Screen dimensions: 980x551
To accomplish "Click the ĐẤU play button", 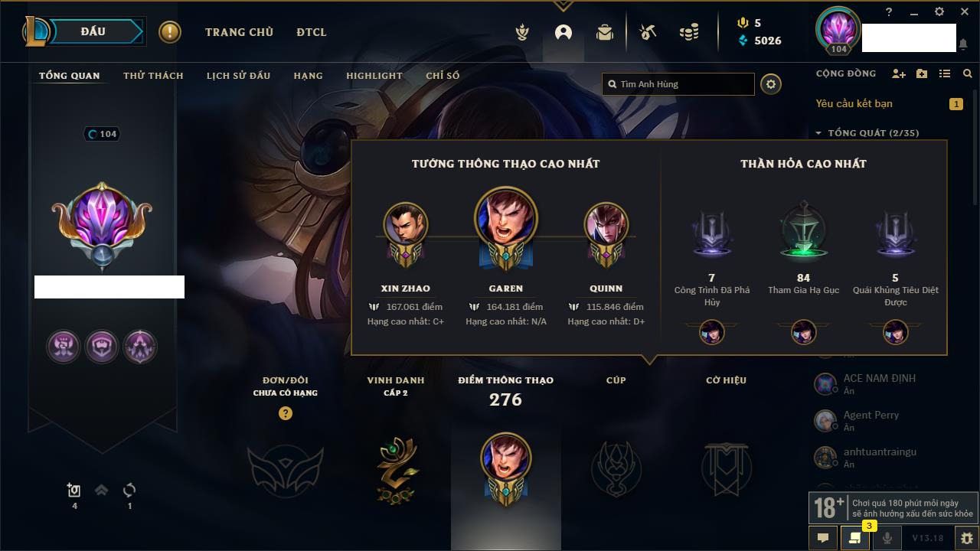I will pyautogui.click(x=92, y=31).
